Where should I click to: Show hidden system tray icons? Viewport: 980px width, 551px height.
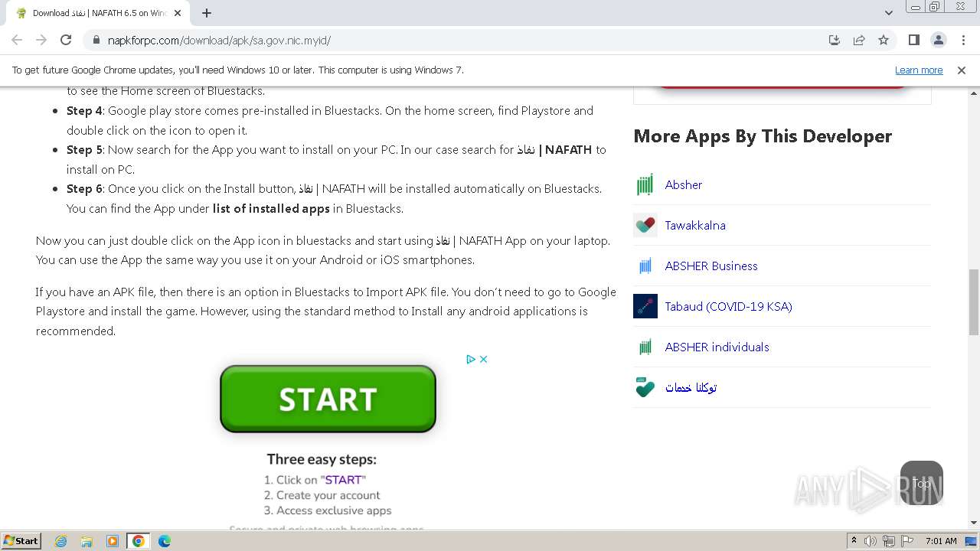pyautogui.click(x=854, y=541)
